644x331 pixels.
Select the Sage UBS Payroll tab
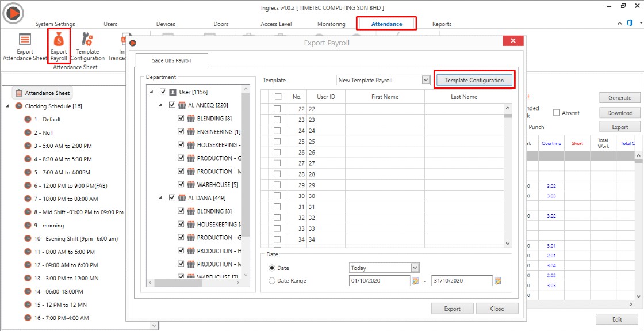[x=171, y=60]
